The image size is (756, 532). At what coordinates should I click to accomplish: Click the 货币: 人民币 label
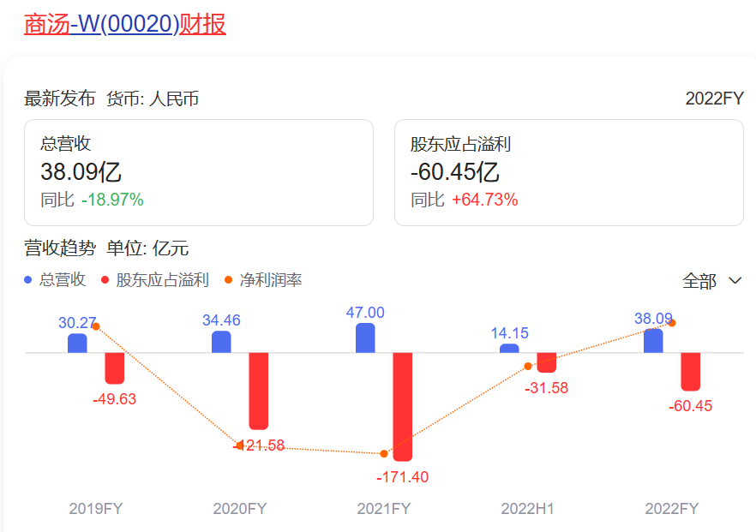pyautogui.click(x=153, y=99)
